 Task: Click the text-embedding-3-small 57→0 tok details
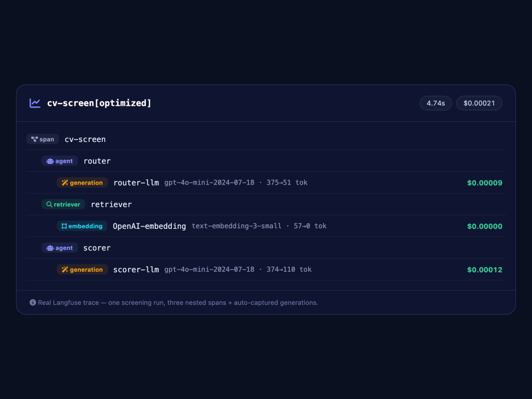click(259, 226)
